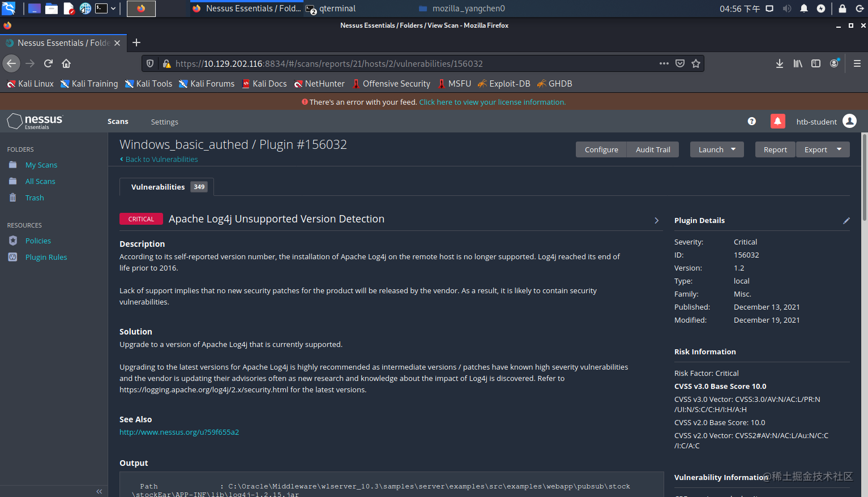Open the web browser launcher globe icon
Viewport: 868px width, 497px height.
point(85,8)
